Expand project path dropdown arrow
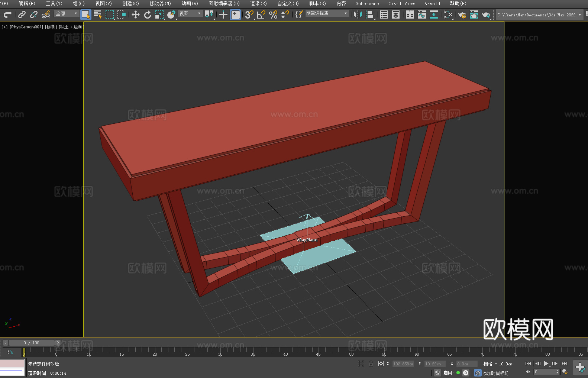The image size is (588, 378). (x=579, y=15)
